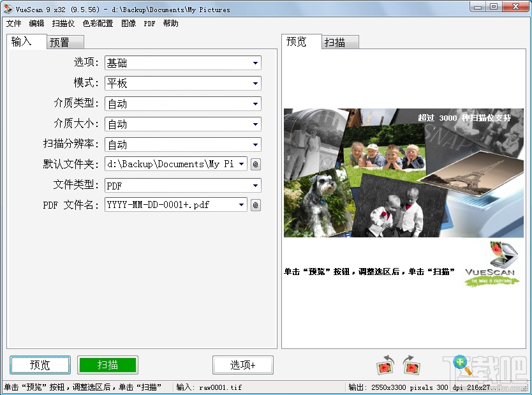
Task: Click the green 扫描 button
Action: 108,365
